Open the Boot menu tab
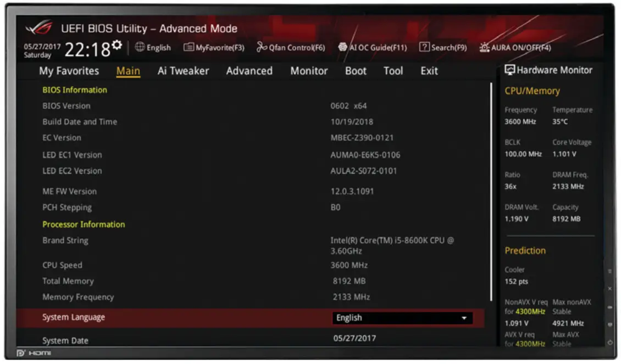Image resolution: width=621 pixels, height=364 pixels. pyautogui.click(x=355, y=71)
